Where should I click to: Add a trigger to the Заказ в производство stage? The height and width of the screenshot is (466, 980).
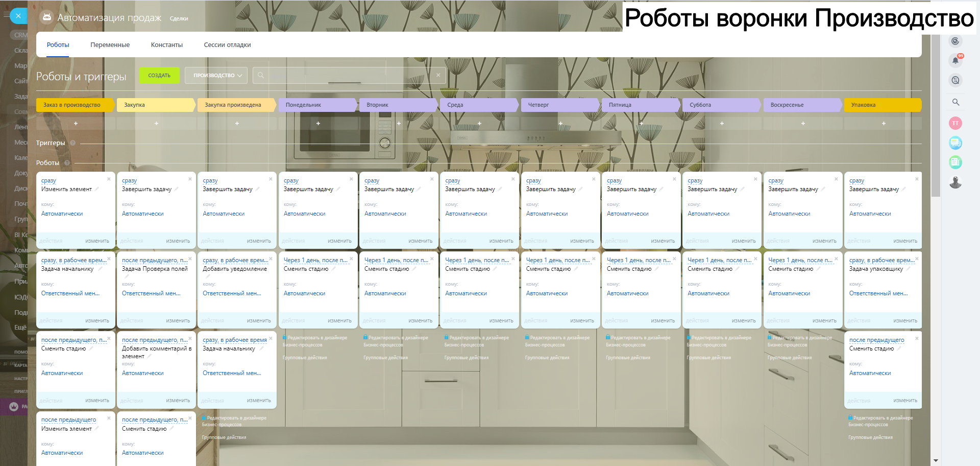tap(76, 123)
